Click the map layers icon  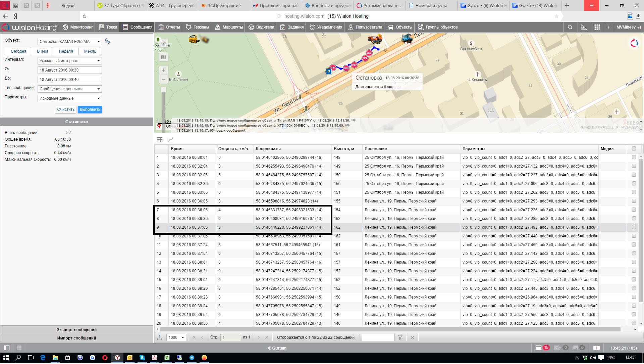(163, 57)
